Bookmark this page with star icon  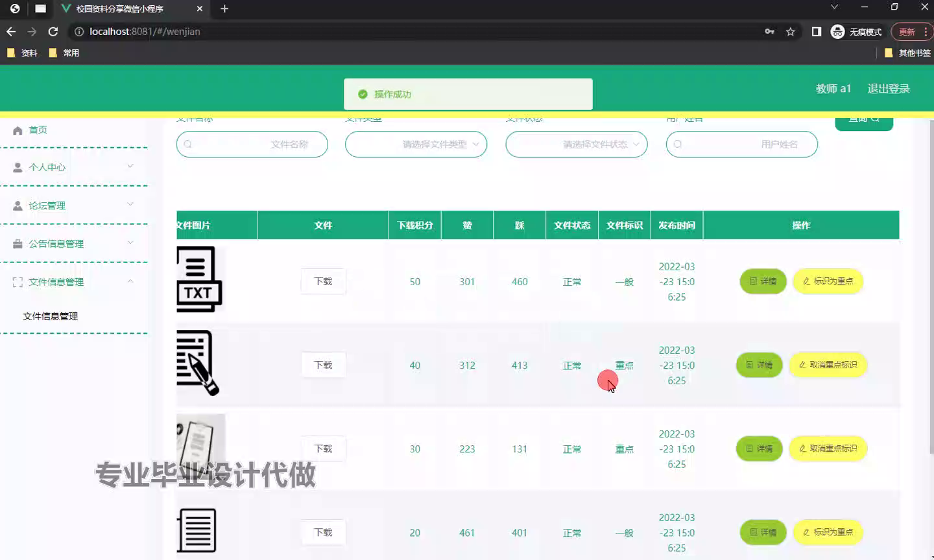click(x=791, y=32)
